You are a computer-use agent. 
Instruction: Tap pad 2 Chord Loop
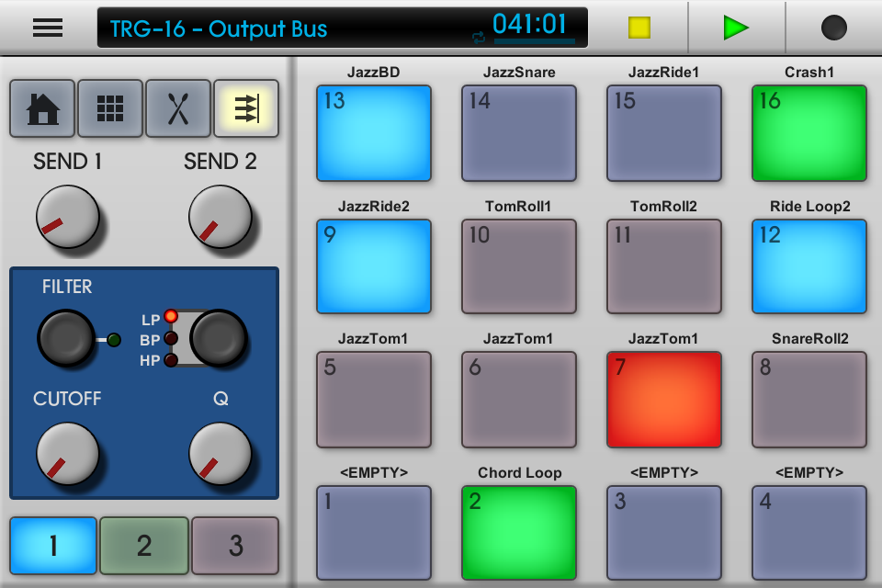(x=519, y=534)
